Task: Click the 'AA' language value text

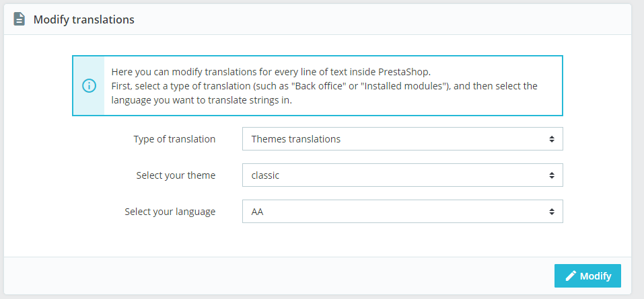Action: pyautogui.click(x=258, y=212)
